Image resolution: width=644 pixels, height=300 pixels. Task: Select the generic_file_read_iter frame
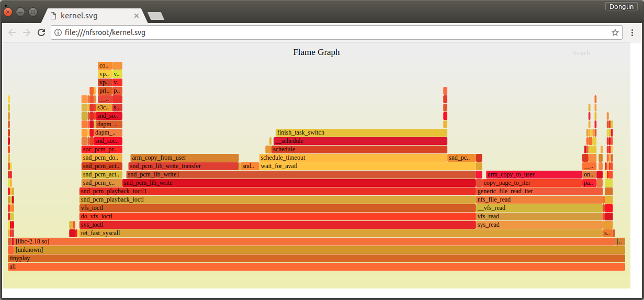(539, 191)
